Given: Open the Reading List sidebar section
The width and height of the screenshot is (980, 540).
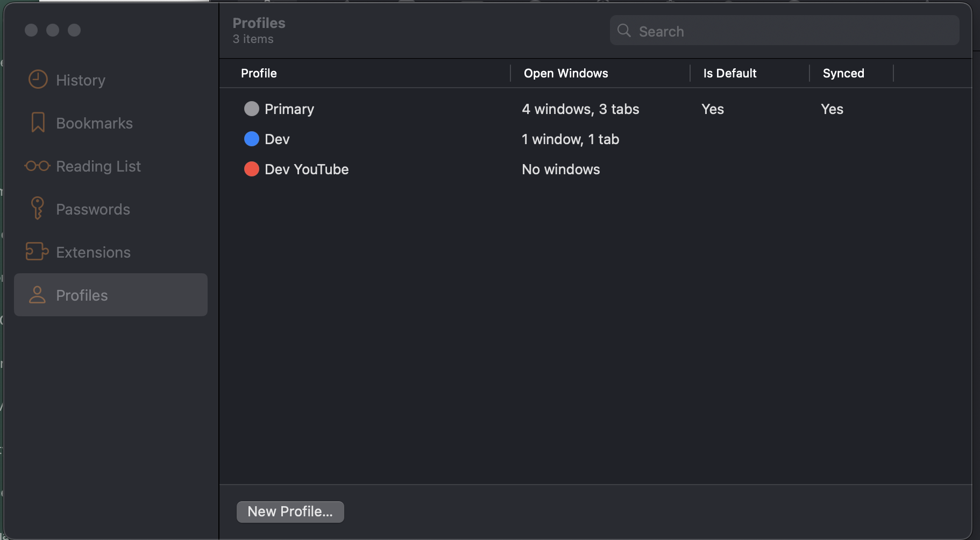Looking at the screenshot, I should (x=98, y=166).
